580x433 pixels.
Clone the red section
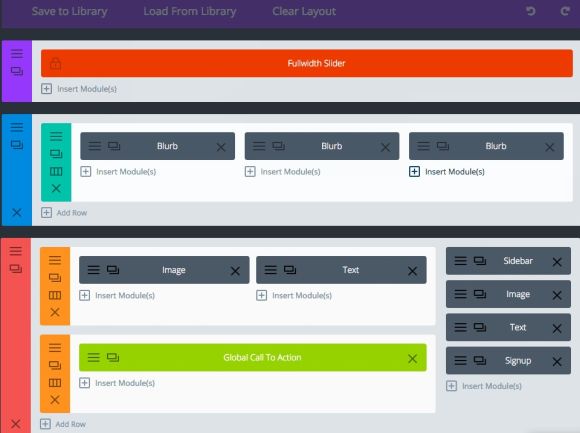(x=16, y=269)
